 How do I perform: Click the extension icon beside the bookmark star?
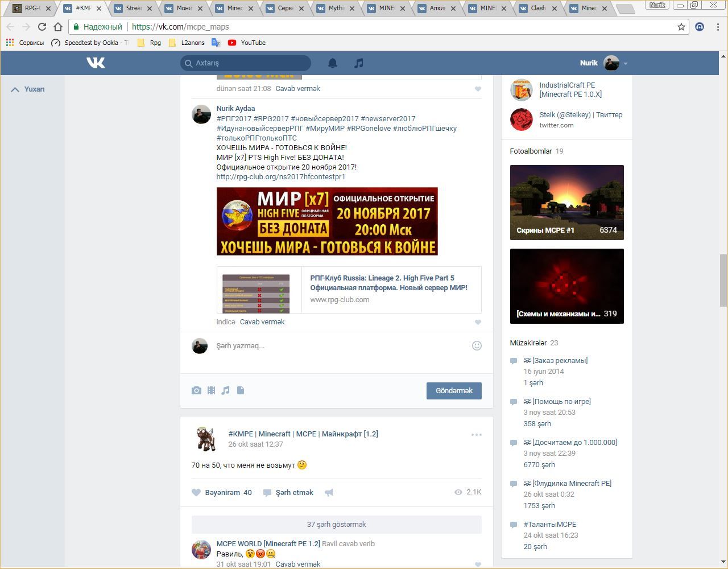click(700, 27)
